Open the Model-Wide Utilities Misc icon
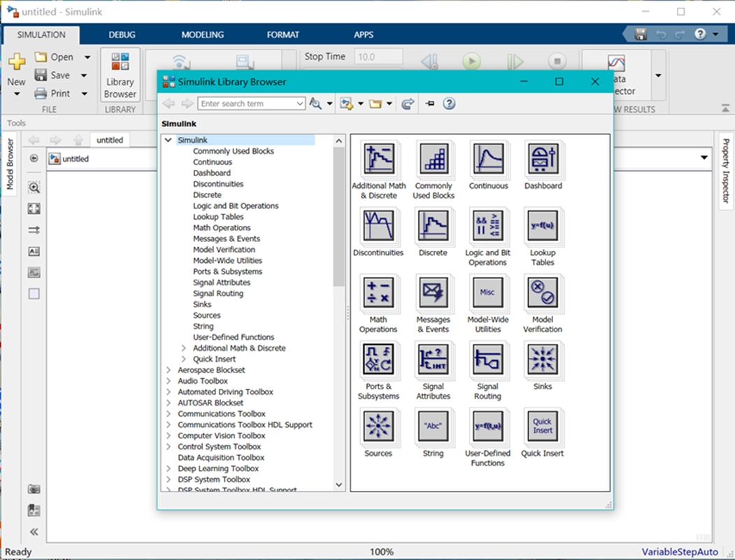Image resolution: width=735 pixels, height=560 pixels. 488,293
